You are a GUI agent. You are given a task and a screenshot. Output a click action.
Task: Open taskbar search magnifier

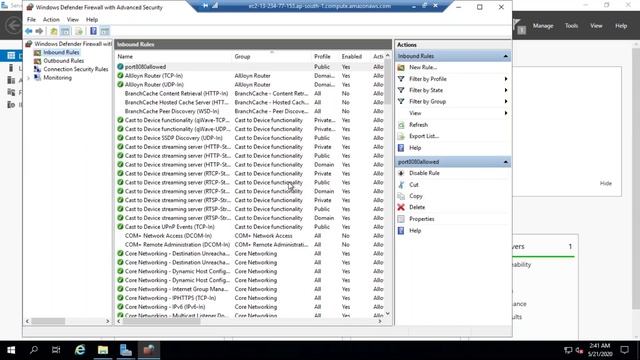34,350
